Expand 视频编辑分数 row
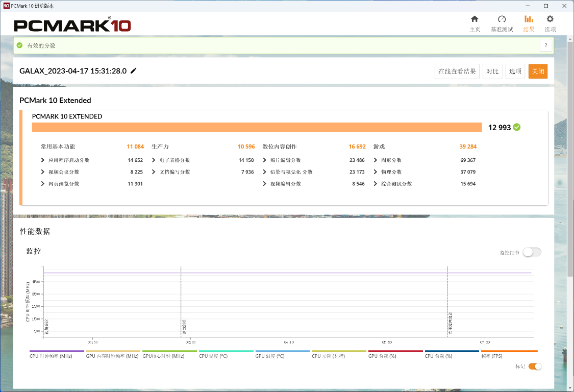This screenshot has height=392, width=574. (282, 184)
